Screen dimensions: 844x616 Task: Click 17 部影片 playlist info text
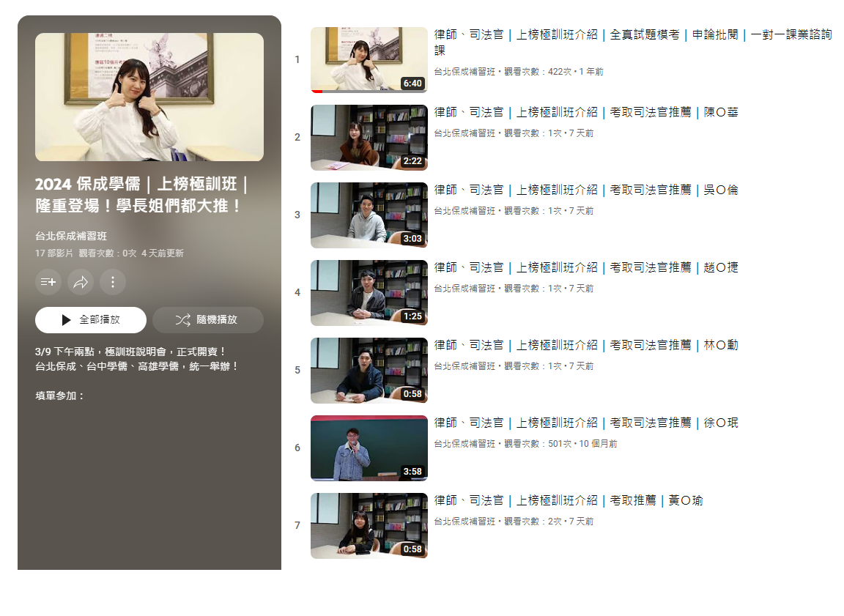53,253
